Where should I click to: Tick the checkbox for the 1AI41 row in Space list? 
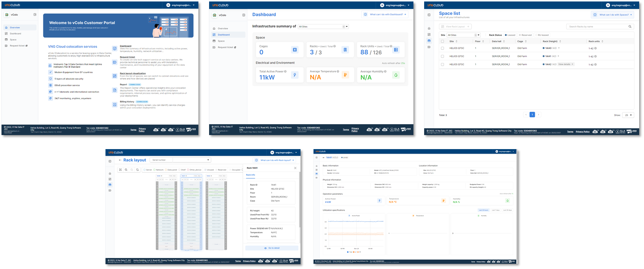coord(442,56)
